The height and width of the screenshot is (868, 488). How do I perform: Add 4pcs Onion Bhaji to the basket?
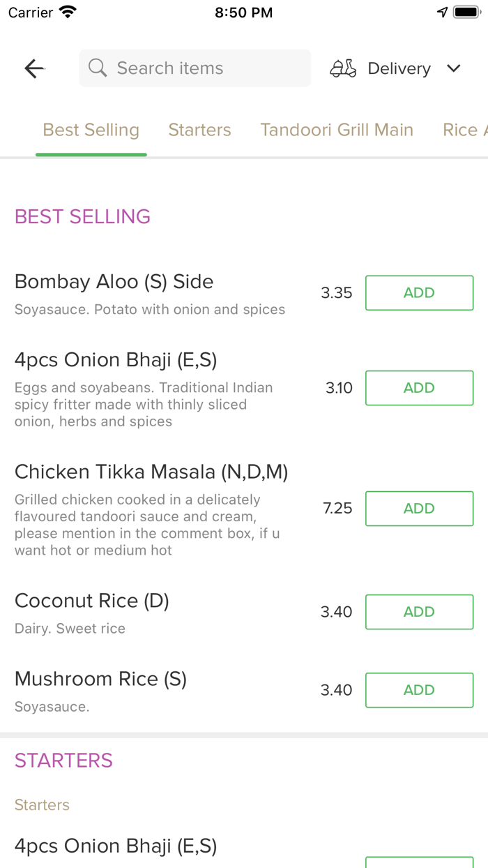click(x=419, y=387)
